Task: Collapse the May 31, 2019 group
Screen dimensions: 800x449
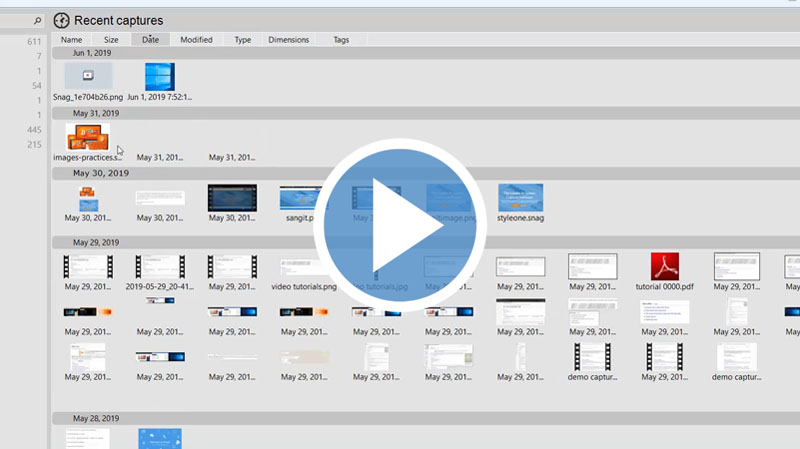Action: (96, 113)
